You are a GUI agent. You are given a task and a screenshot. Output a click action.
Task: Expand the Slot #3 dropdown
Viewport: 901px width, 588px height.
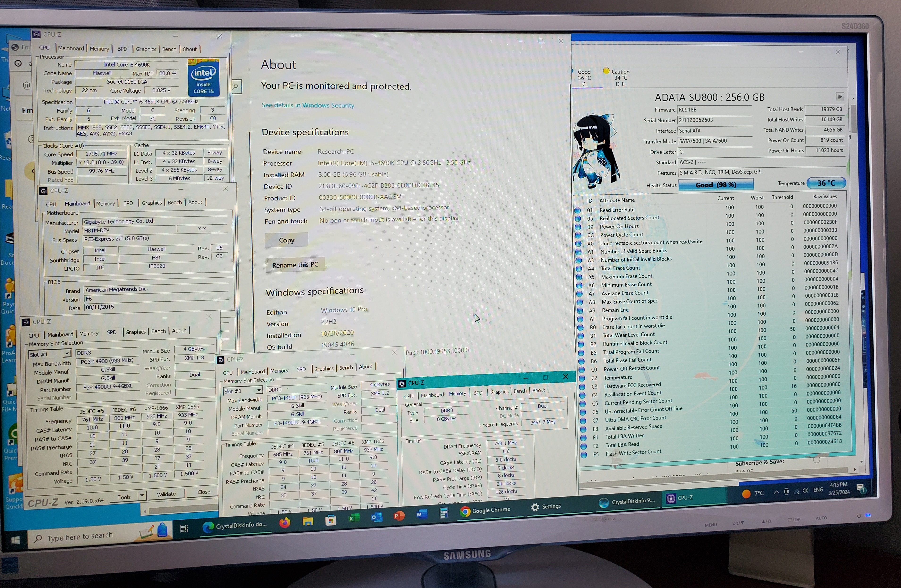[x=259, y=390]
